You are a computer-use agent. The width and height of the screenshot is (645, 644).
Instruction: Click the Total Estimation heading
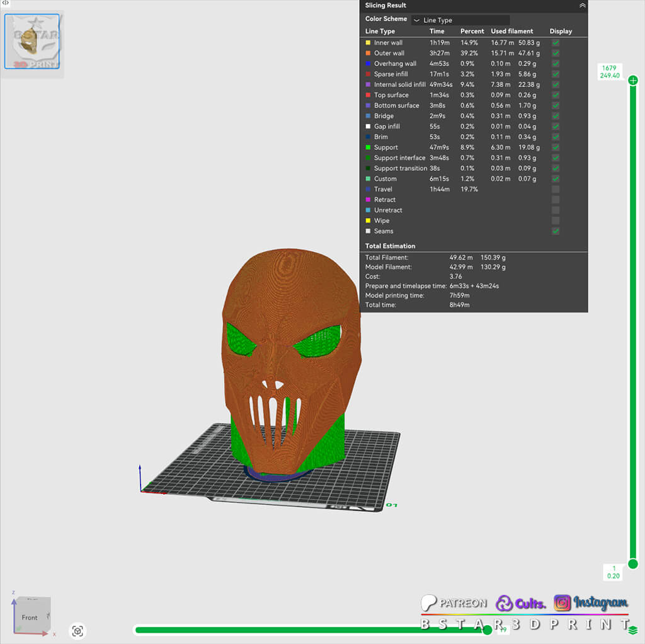click(390, 246)
